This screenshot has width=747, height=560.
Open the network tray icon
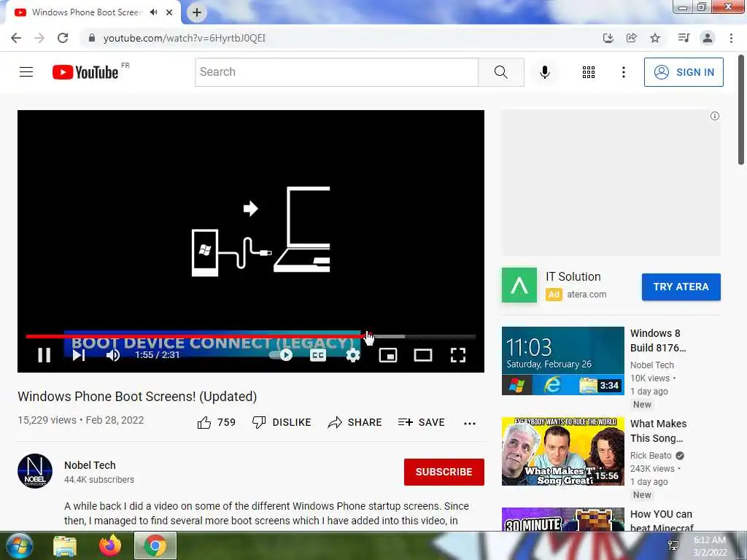point(673,545)
